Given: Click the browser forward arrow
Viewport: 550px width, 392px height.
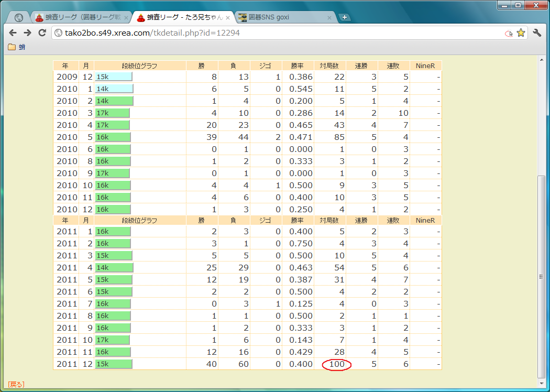Looking at the screenshot, I should [x=27, y=33].
